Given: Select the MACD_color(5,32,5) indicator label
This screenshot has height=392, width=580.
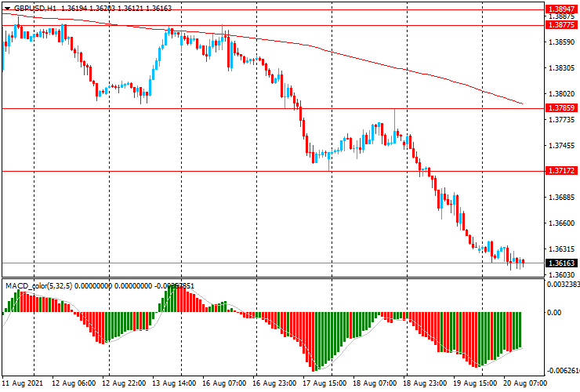Looking at the screenshot, I should click(39, 285).
